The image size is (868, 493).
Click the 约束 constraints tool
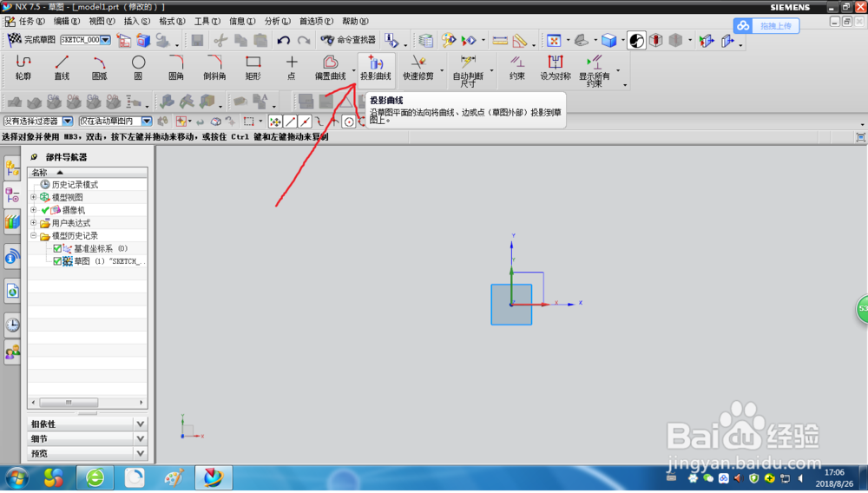(x=517, y=68)
